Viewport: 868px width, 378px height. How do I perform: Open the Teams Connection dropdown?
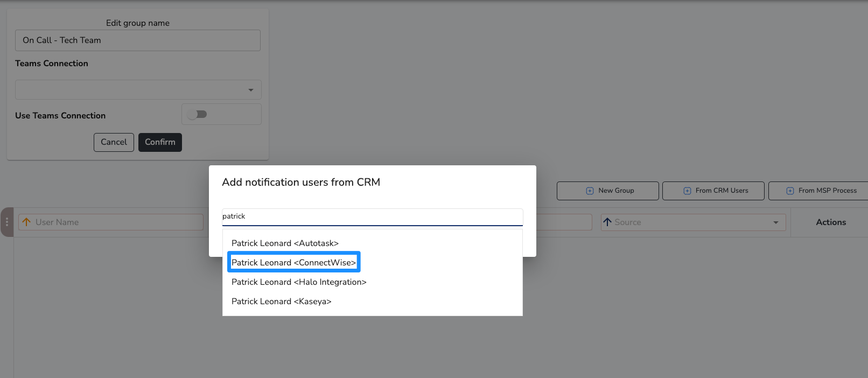coord(138,90)
